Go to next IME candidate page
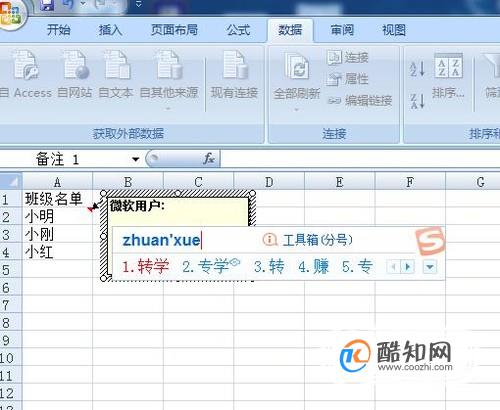 click(407, 267)
